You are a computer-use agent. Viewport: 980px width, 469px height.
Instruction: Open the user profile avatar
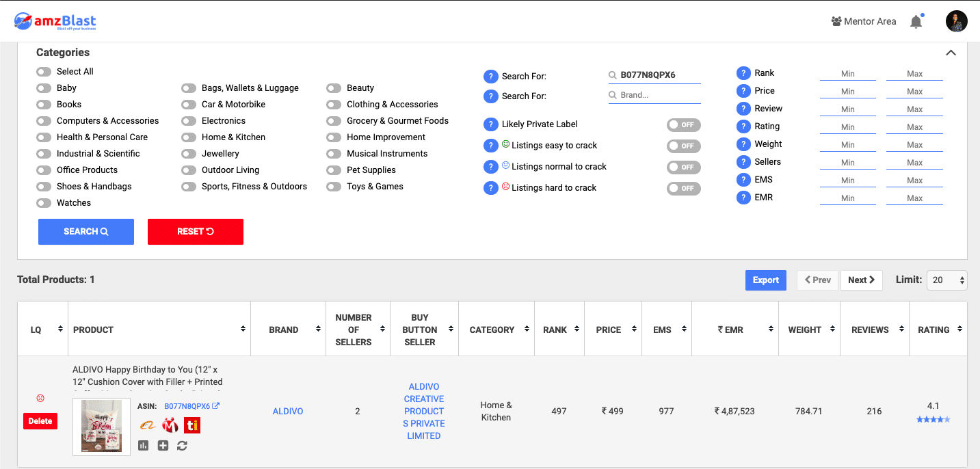(x=956, y=21)
